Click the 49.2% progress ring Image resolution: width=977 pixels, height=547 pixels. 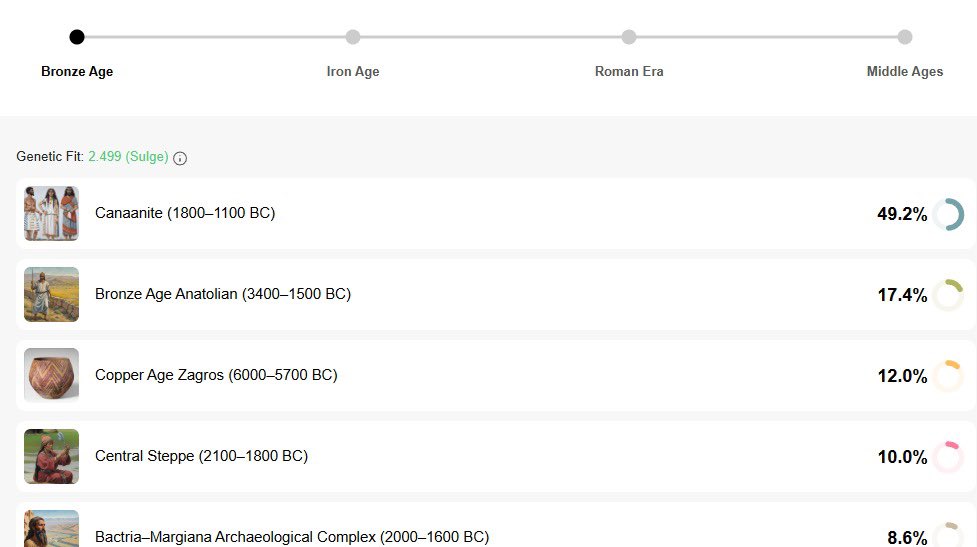click(948, 214)
